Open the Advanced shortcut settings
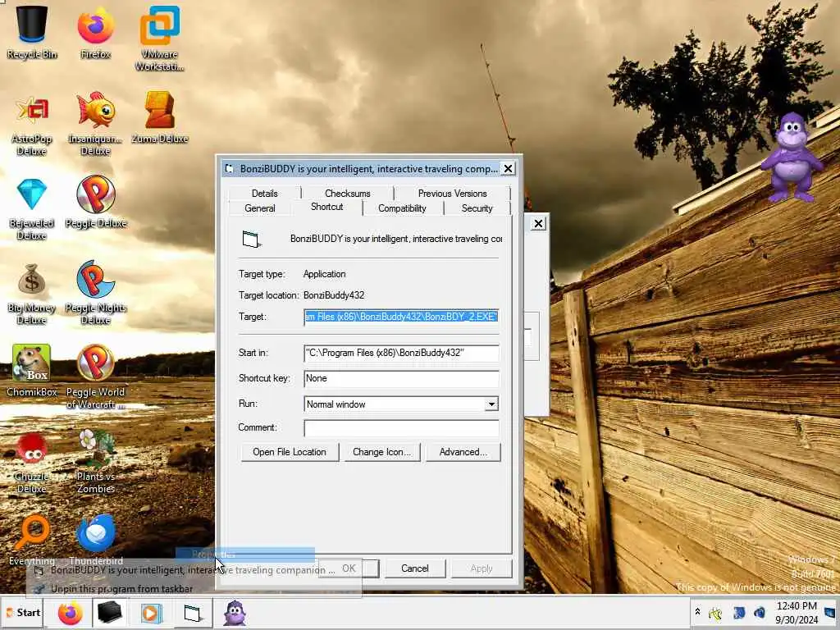 click(463, 452)
